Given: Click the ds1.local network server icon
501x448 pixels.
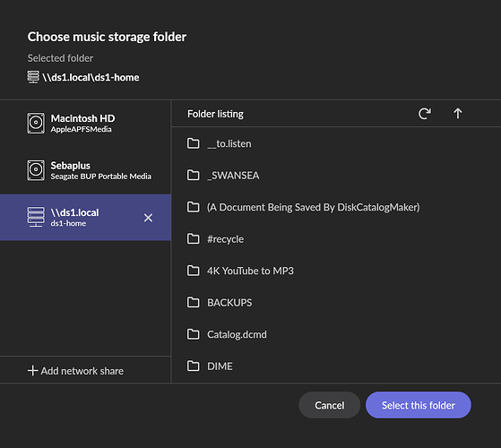Looking at the screenshot, I should coord(36,217).
